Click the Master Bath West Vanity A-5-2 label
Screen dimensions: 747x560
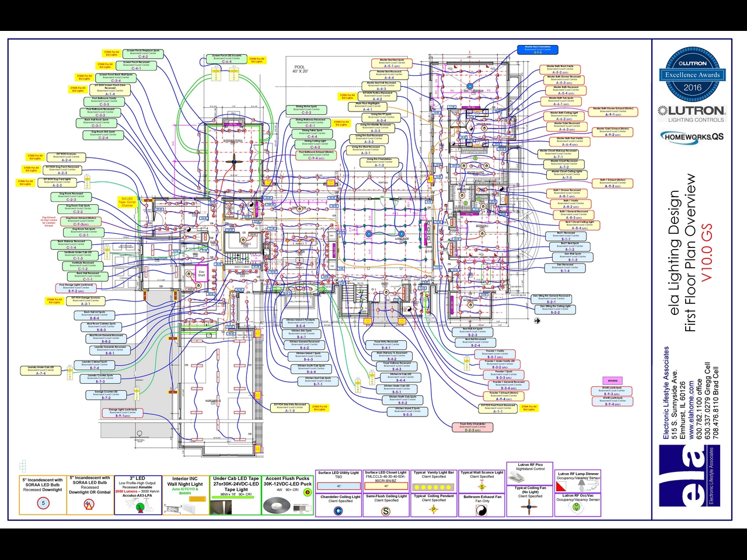pos(561,70)
